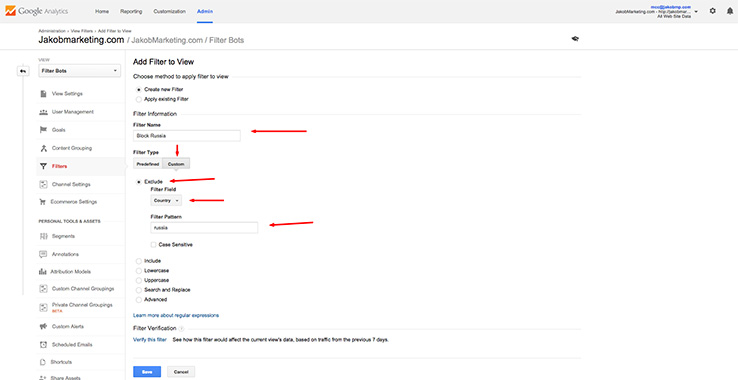The height and width of the screenshot is (380, 738).
Task: Click the Attribution Models bar chart icon
Action: click(x=42, y=272)
